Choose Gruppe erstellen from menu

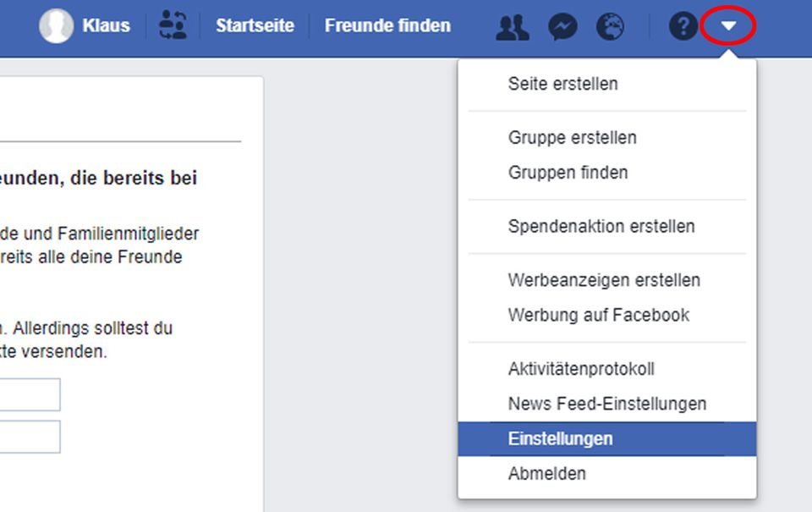572,137
